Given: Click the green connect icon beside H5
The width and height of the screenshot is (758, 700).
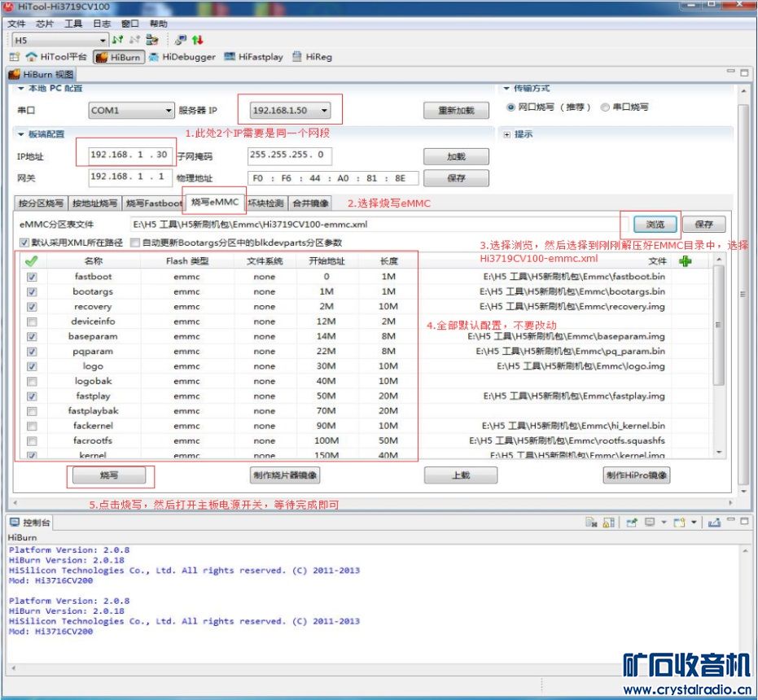Looking at the screenshot, I should [x=117, y=40].
